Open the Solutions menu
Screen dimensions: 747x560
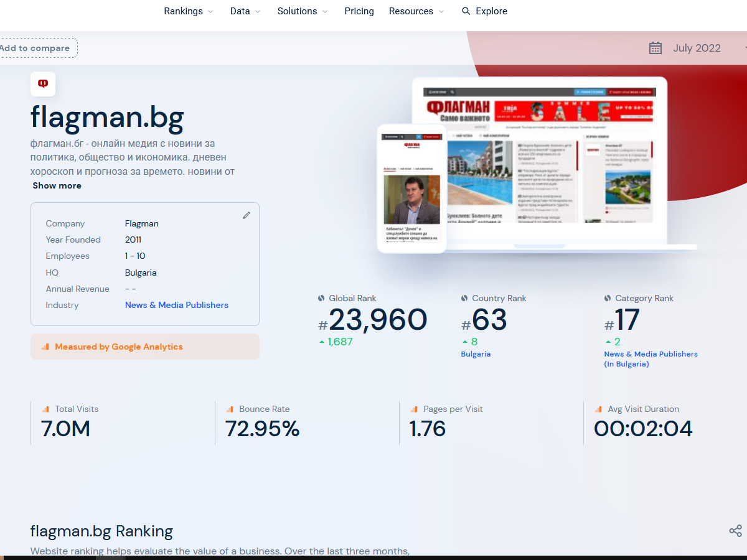[303, 11]
